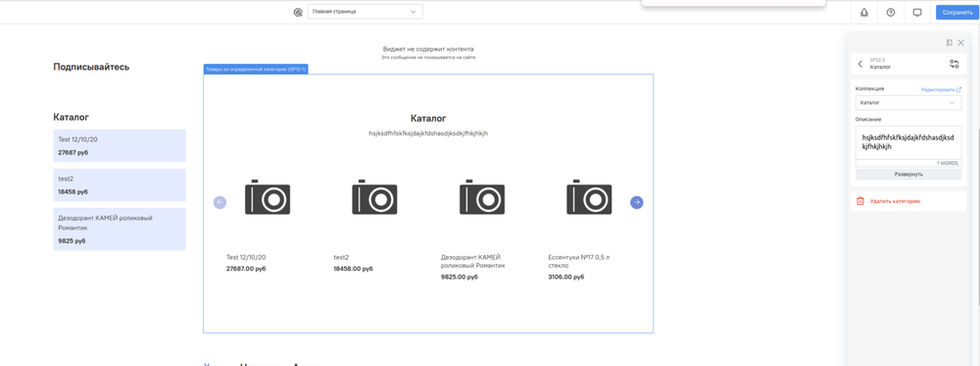Click Удалить категорию link

coord(895,201)
